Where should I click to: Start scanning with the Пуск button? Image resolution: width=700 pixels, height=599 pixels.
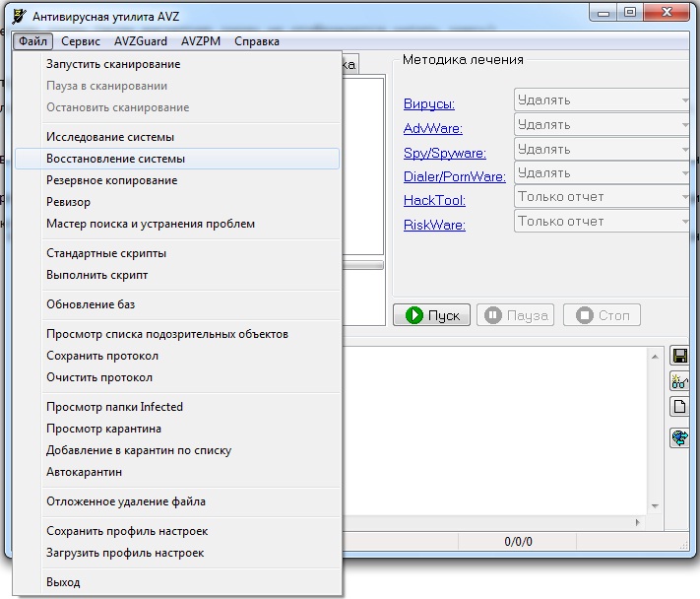click(x=431, y=315)
